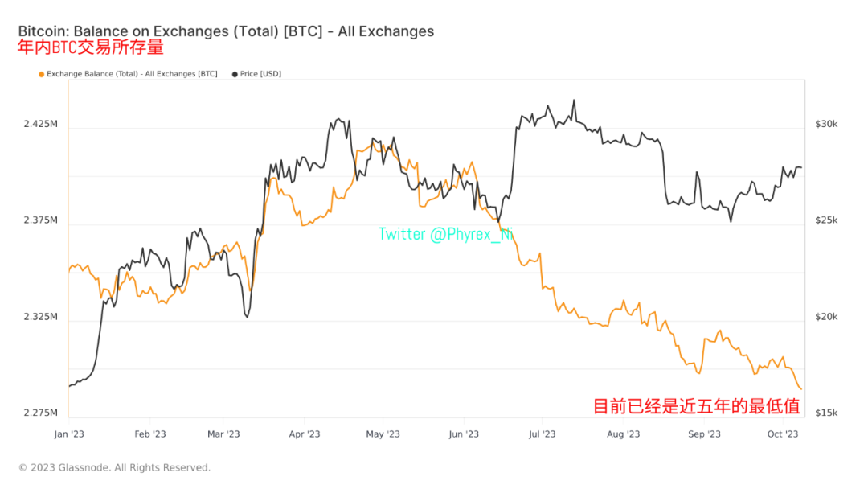Select the Oct '23 x-axis label
The image size is (868, 489).
[782, 434]
